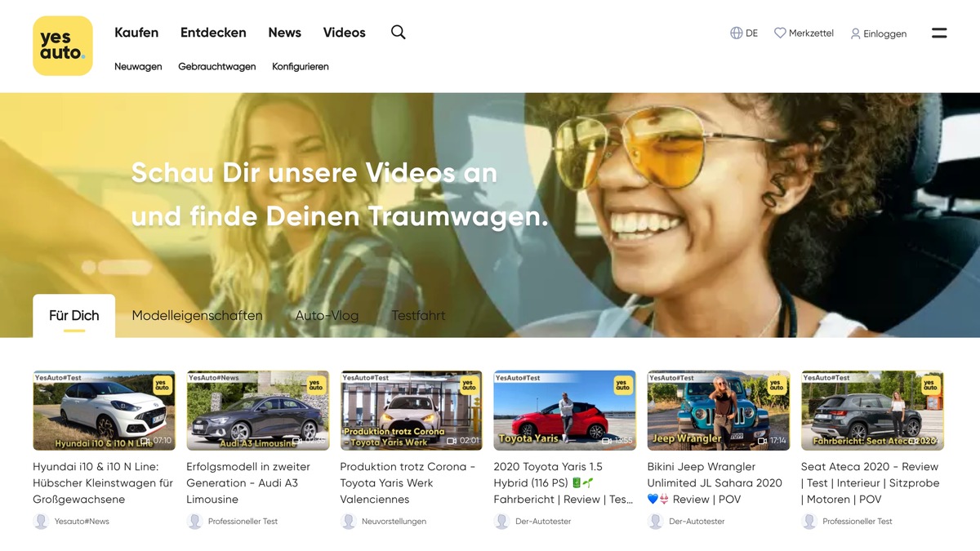
Task: Go to Neuwagen link
Action: [x=138, y=67]
